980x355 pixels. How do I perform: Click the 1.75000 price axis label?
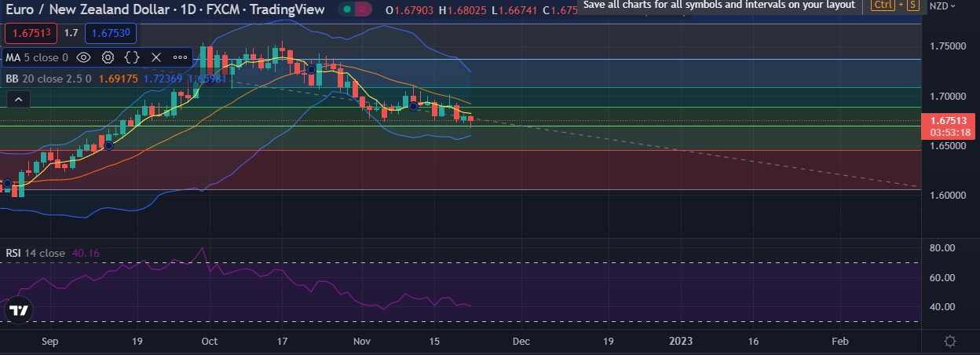tap(947, 46)
